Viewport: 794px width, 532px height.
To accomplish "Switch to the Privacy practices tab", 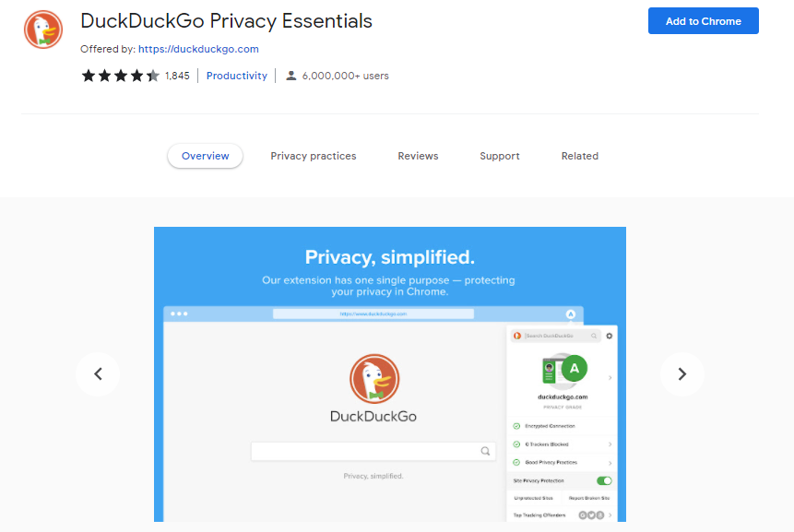I will pyautogui.click(x=314, y=156).
